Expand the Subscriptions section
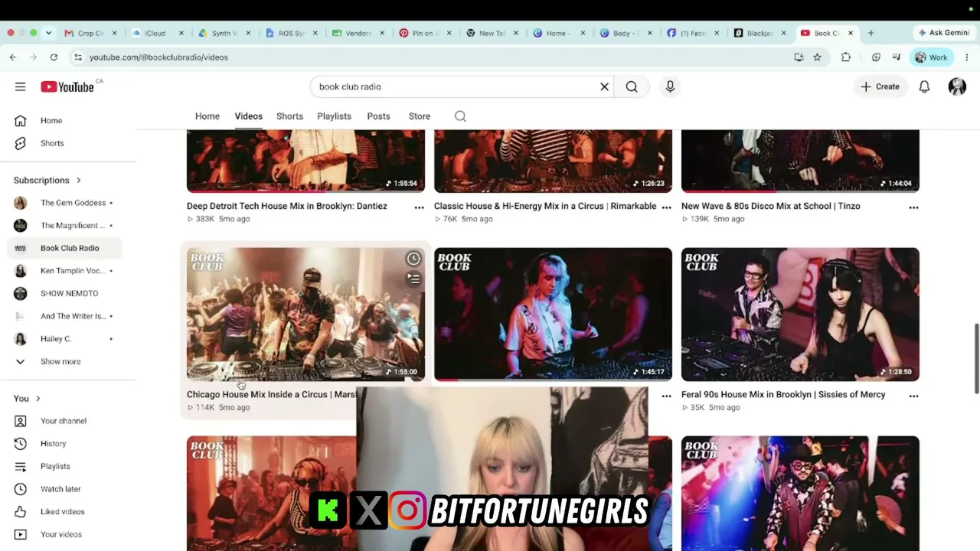 pyautogui.click(x=47, y=181)
